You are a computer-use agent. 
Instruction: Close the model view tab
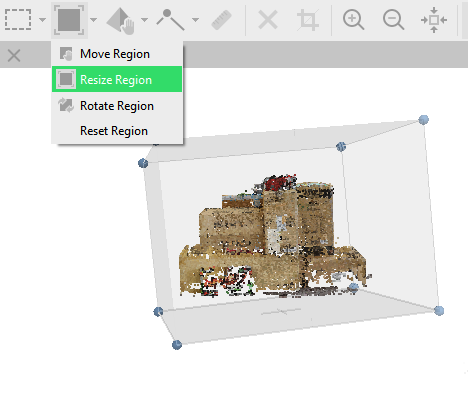point(14,55)
